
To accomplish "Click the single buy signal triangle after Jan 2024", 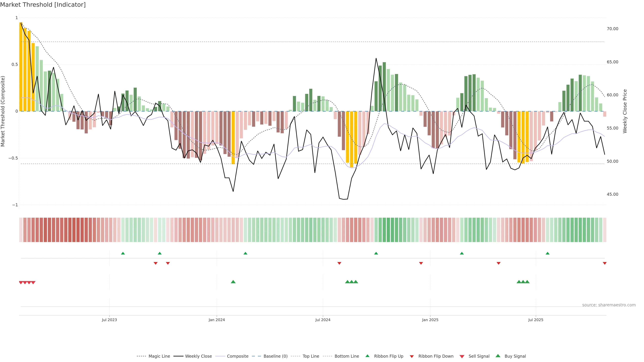I will click(x=233, y=282).
